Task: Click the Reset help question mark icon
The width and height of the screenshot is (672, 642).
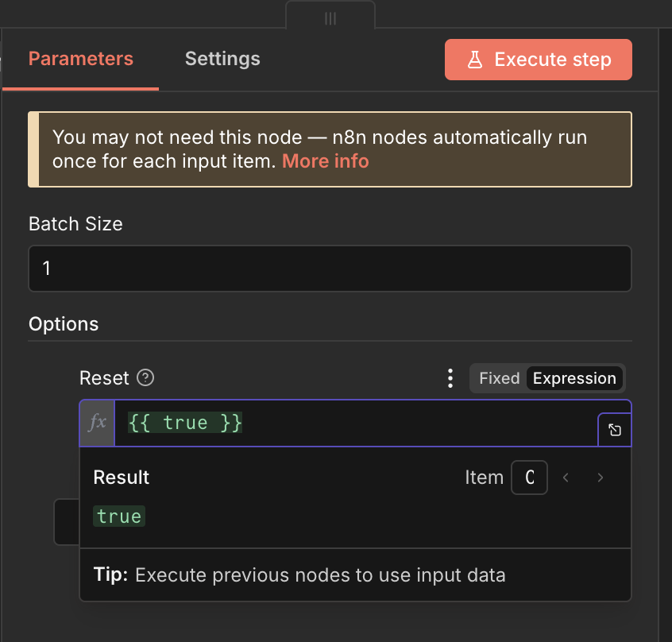Action: [145, 378]
